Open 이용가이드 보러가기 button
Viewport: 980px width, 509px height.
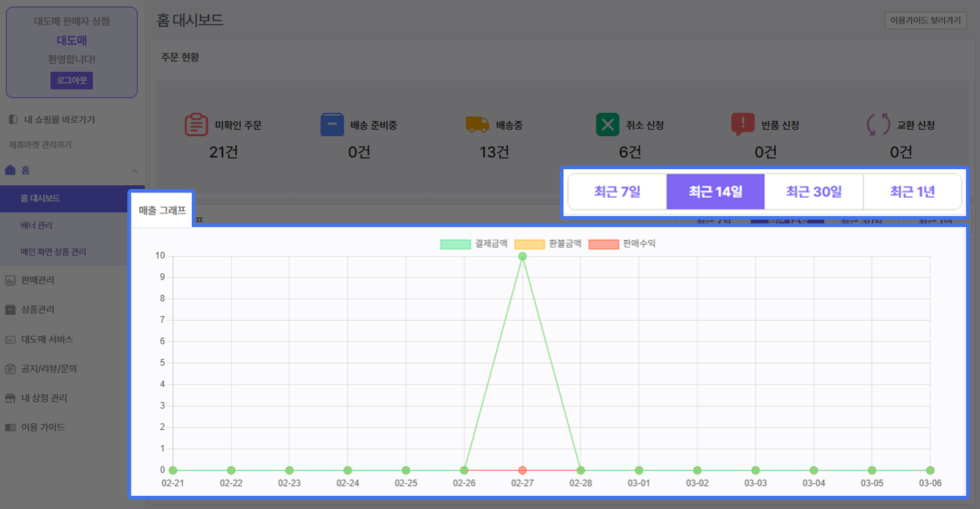click(x=924, y=21)
